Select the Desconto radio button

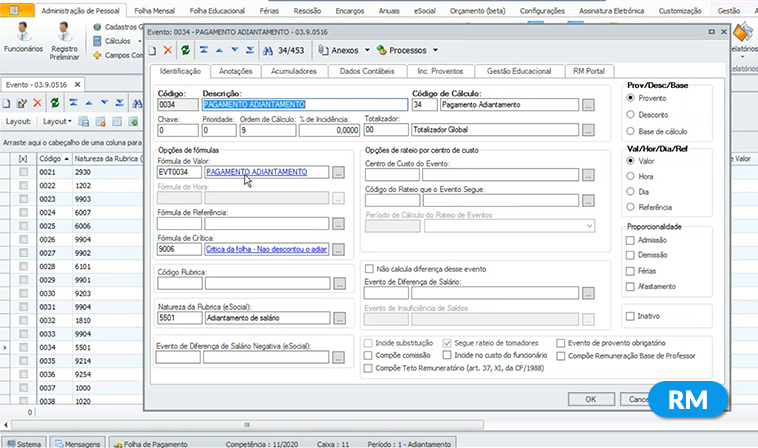pos(628,115)
